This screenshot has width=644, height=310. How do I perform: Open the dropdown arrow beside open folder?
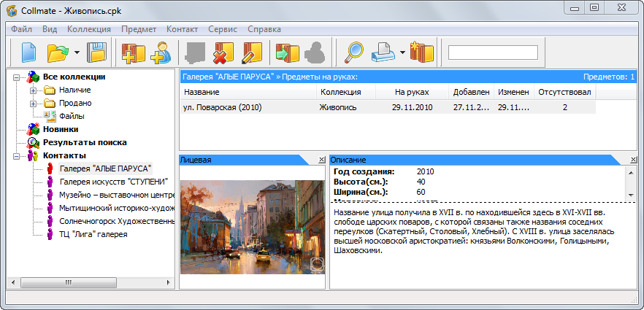pyautogui.click(x=77, y=53)
